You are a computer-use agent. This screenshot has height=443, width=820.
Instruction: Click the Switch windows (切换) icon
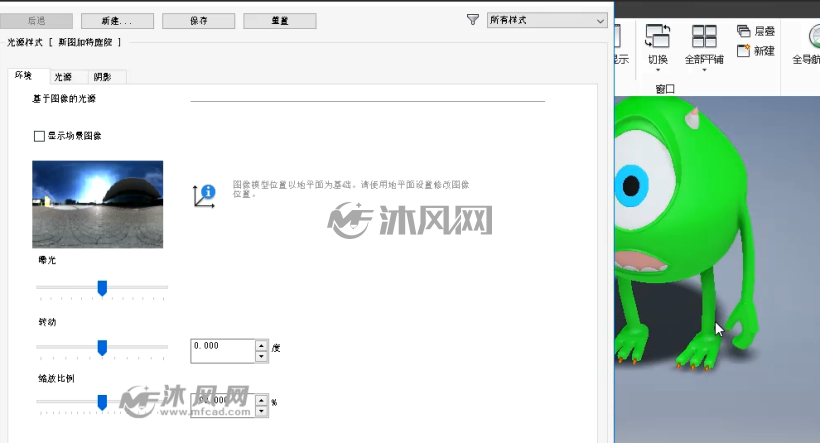pyautogui.click(x=657, y=37)
